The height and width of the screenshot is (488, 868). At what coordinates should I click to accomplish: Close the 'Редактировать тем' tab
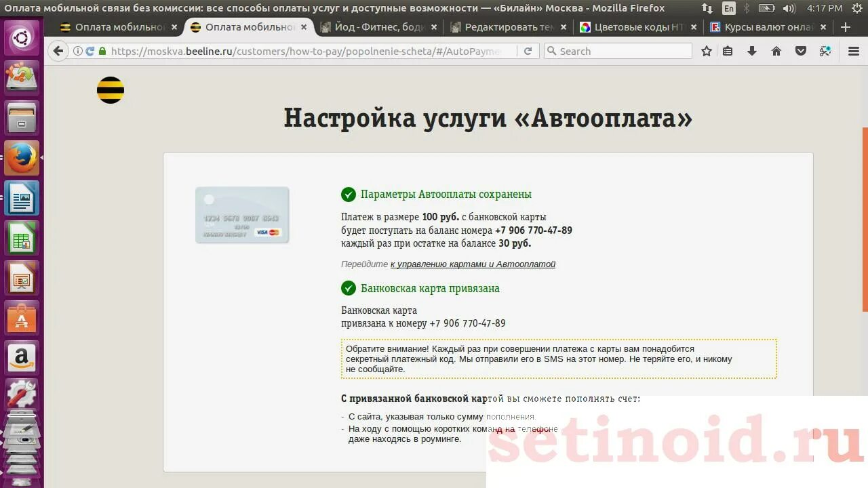[x=564, y=27]
